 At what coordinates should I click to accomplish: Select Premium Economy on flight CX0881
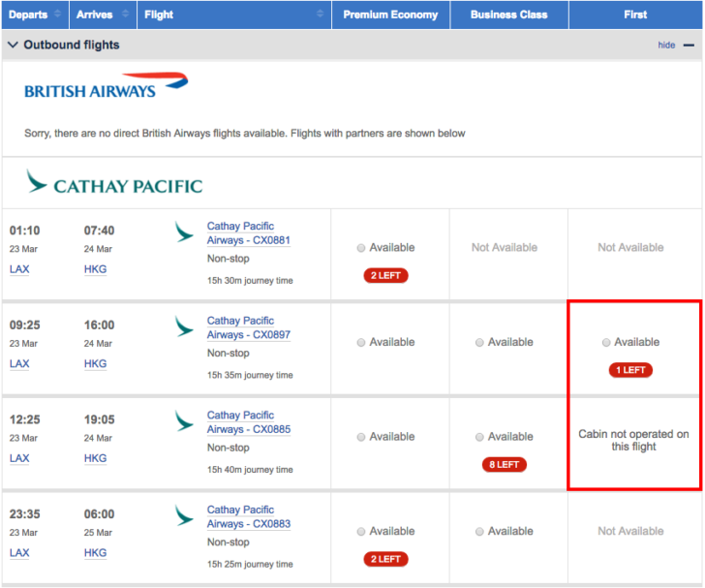tap(360, 248)
